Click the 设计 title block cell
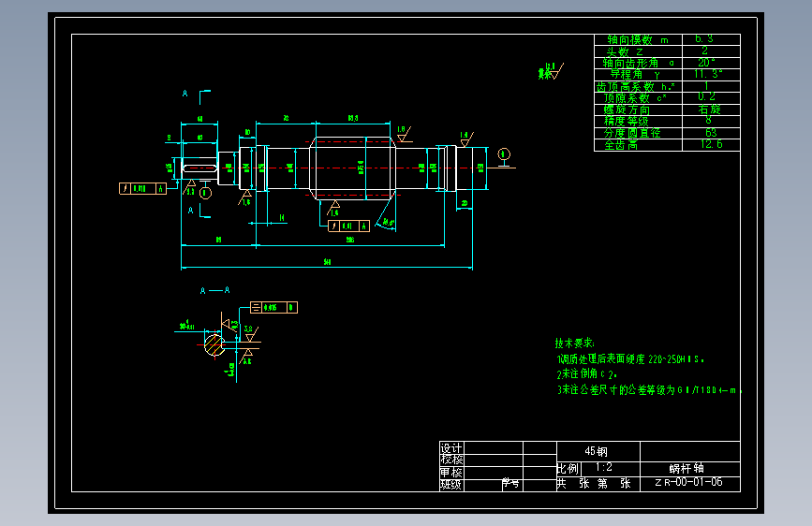This screenshot has height=526, width=812. (451, 447)
